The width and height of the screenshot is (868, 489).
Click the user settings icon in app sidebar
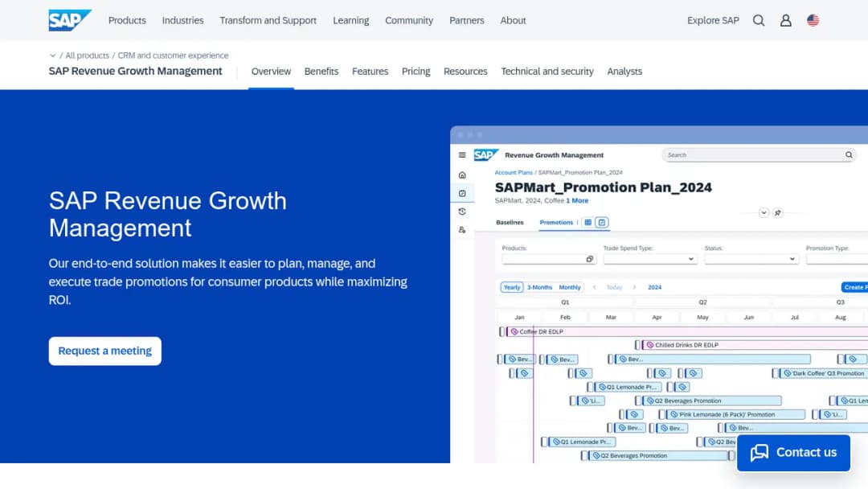pos(462,230)
